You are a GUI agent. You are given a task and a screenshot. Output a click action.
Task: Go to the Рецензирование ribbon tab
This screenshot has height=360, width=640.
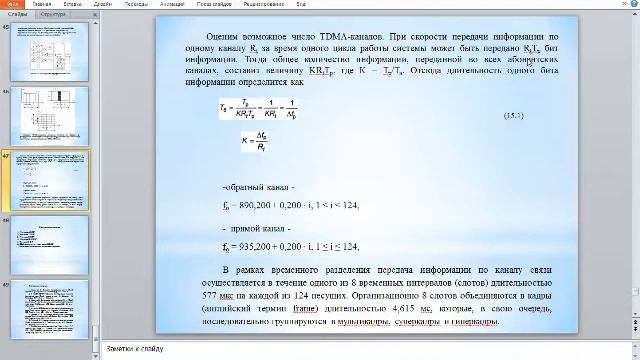click(x=263, y=4)
